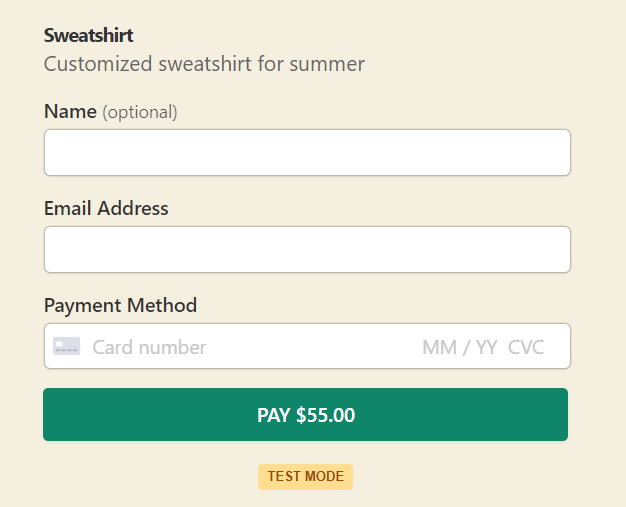
Task: Click the Sweatshirt product title
Action: [x=89, y=36]
